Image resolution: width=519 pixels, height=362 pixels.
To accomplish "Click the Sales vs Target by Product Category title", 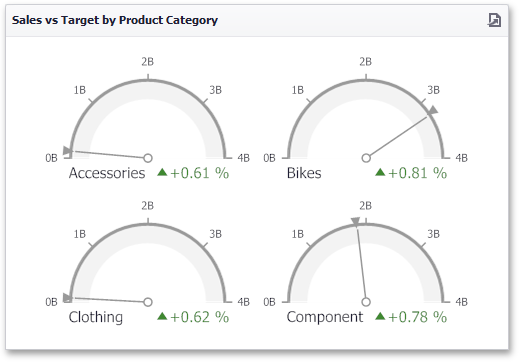I will (x=115, y=20).
